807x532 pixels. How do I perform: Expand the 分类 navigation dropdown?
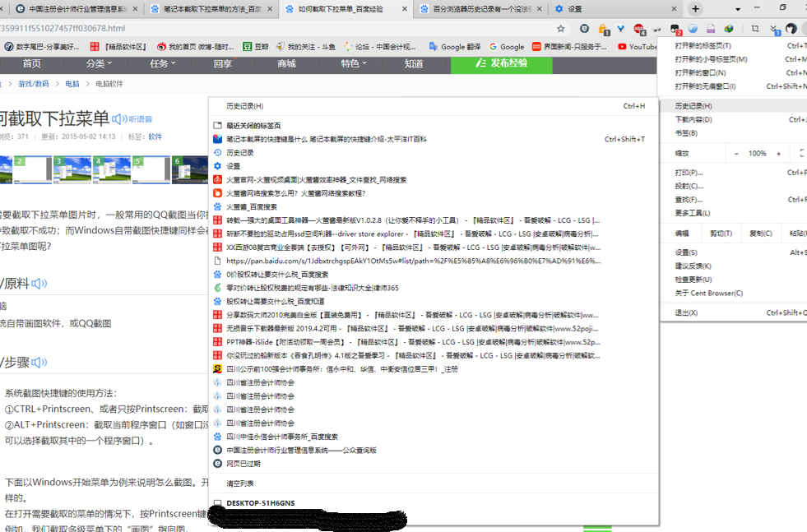point(99,64)
